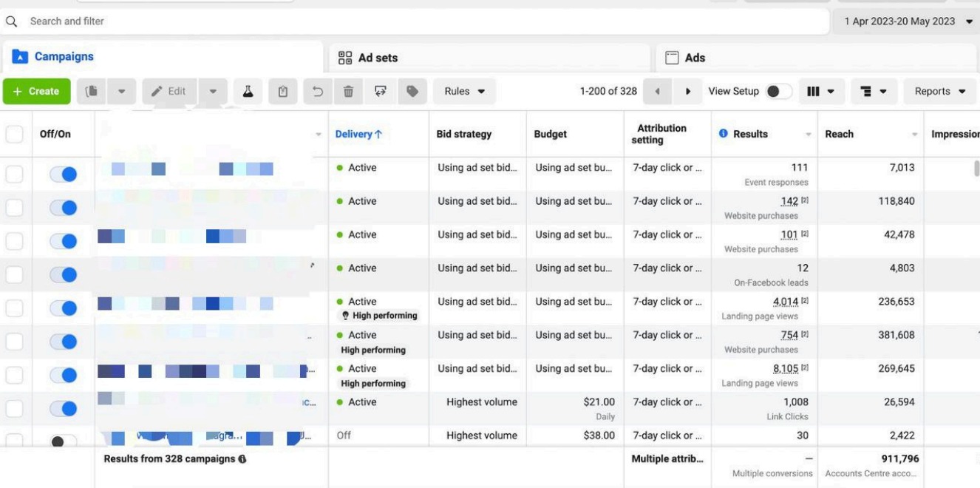Open the Rules dropdown
Image resolution: width=980 pixels, height=488 pixels.
pos(464,92)
